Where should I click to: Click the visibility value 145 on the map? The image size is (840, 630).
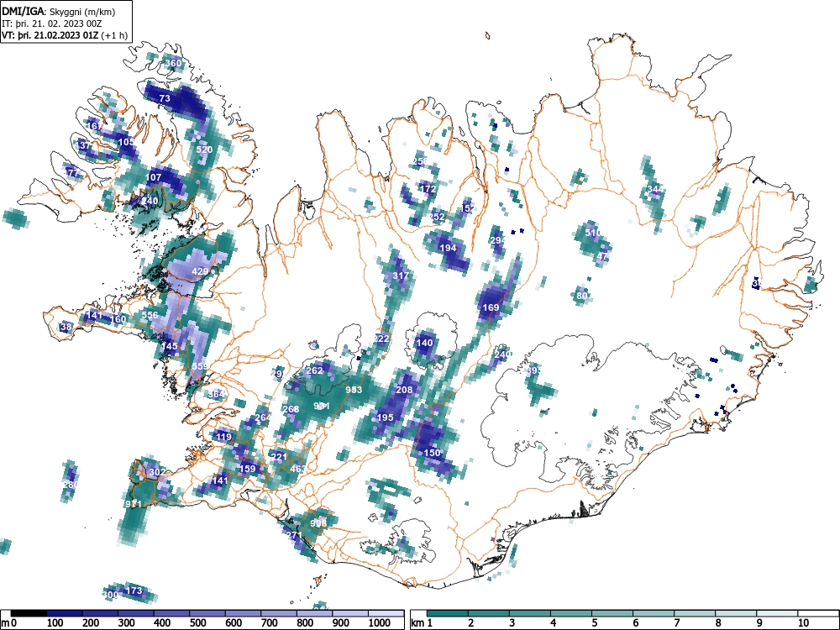pos(170,346)
